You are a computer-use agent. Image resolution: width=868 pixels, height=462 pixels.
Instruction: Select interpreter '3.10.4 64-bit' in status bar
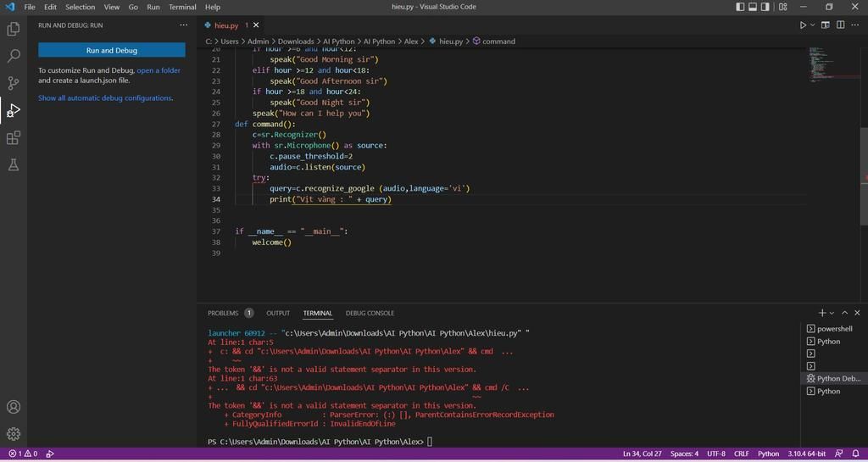[807, 454]
